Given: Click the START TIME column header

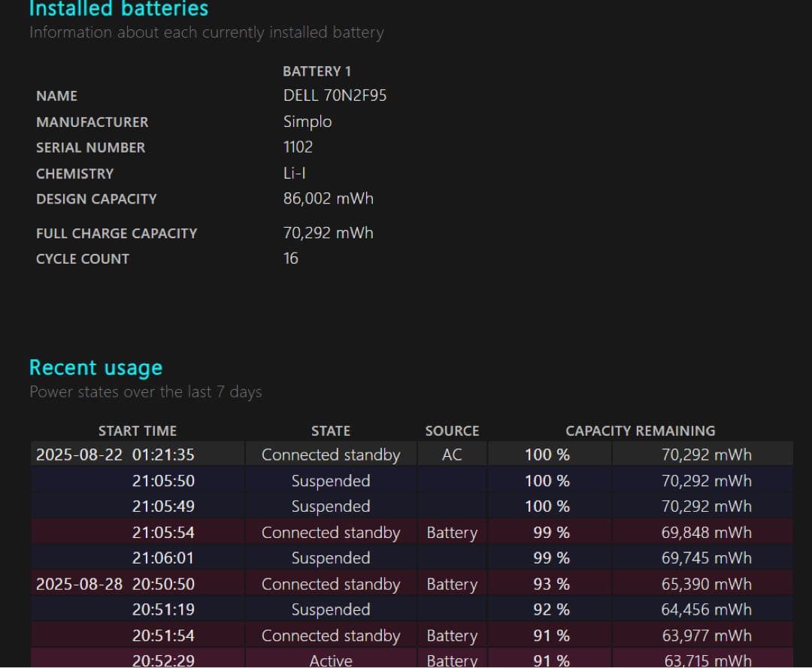Looking at the screenshot, I should pos(138,431).
